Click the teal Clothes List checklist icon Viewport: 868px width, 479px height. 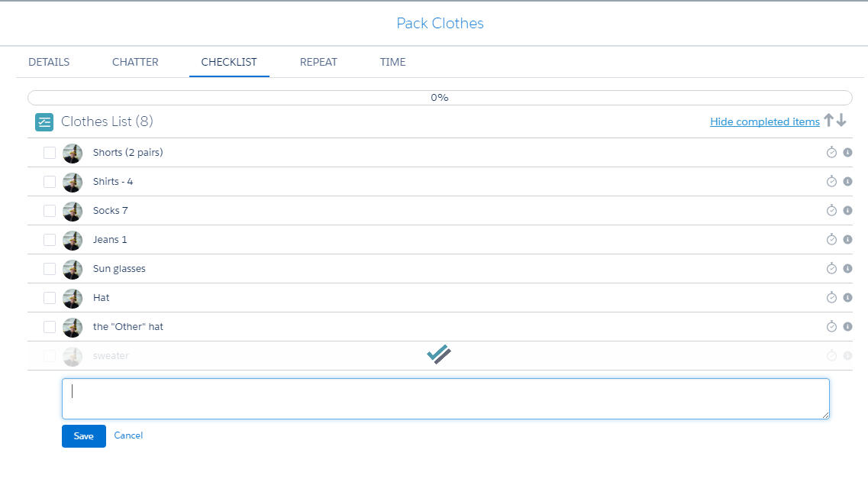tap(44, 121)
